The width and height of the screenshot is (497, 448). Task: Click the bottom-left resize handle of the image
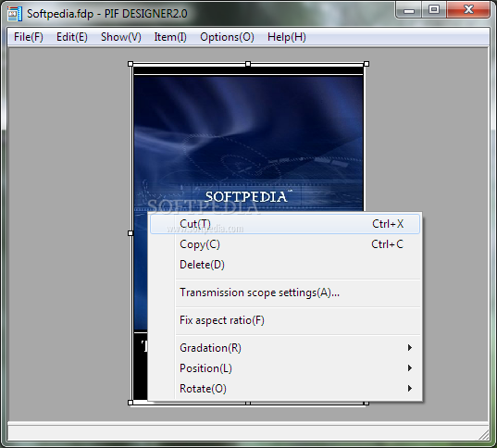130,403
